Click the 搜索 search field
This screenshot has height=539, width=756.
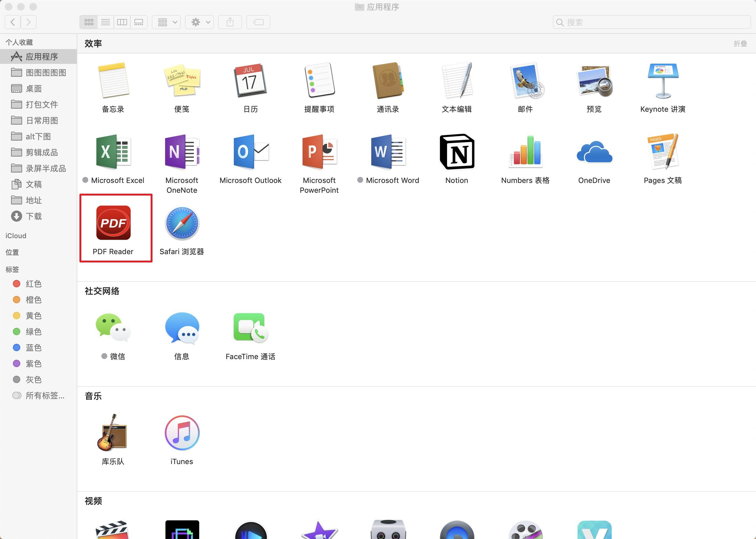click(651, 22)
